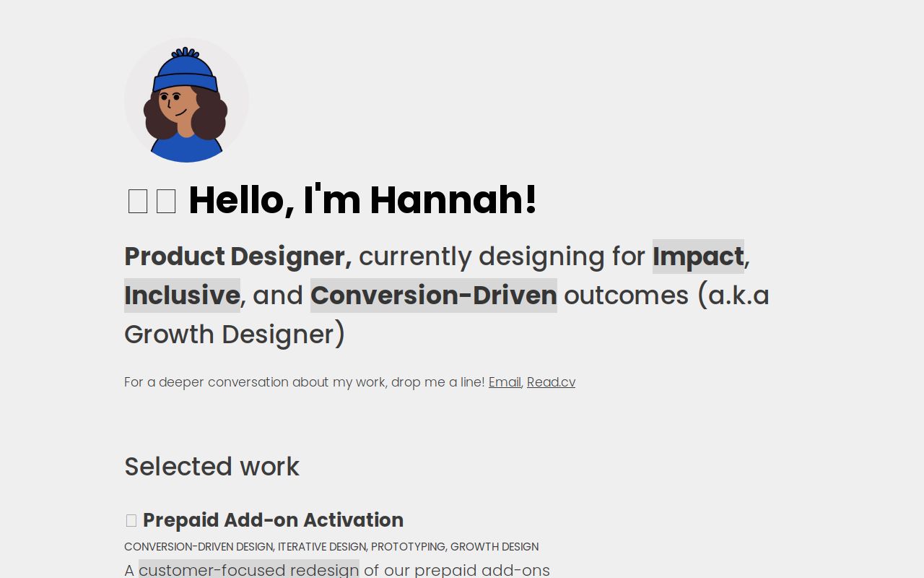Image resolution: width=924 pixels, height=578 pixels.
Task: Click the highlighted word 'Inclusive'
Action: click(x=182, y=296)
